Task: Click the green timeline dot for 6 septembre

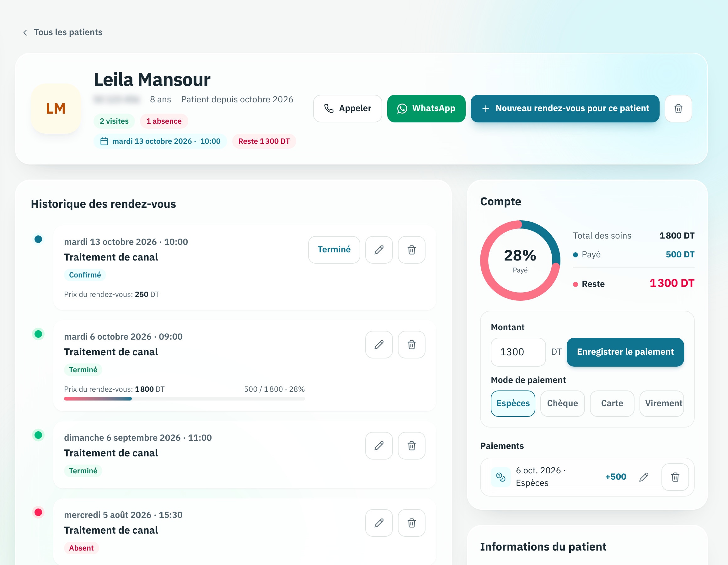Action: [38, 435]
